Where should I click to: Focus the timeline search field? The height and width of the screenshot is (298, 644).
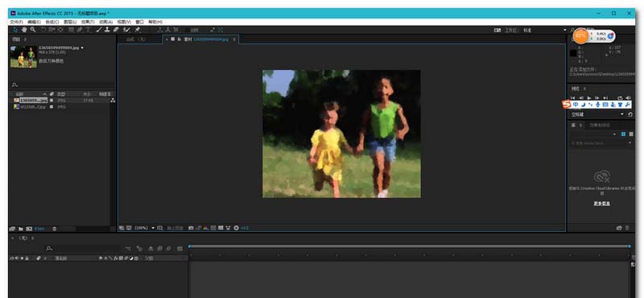point(85,249)
